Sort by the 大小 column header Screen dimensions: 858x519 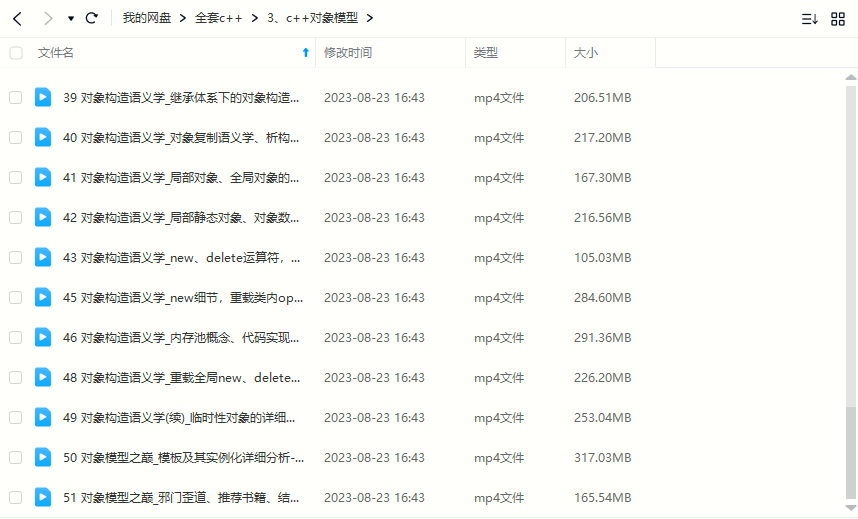point(586,53)
